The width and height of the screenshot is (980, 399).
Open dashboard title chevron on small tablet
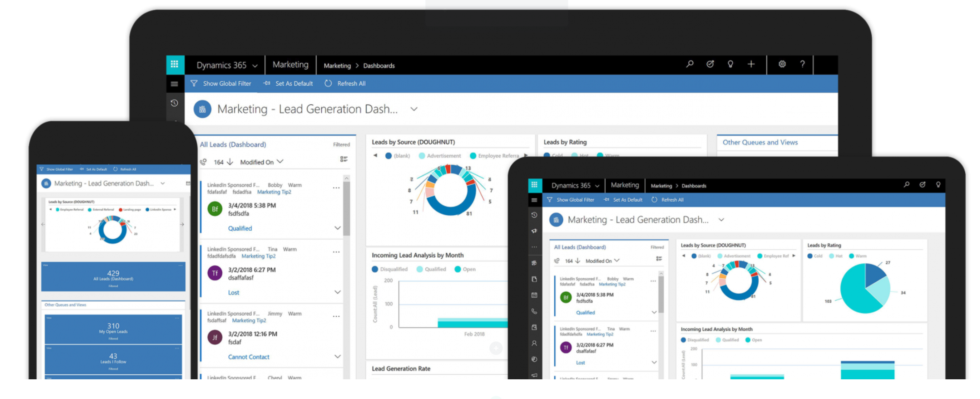tap(721, 220)
